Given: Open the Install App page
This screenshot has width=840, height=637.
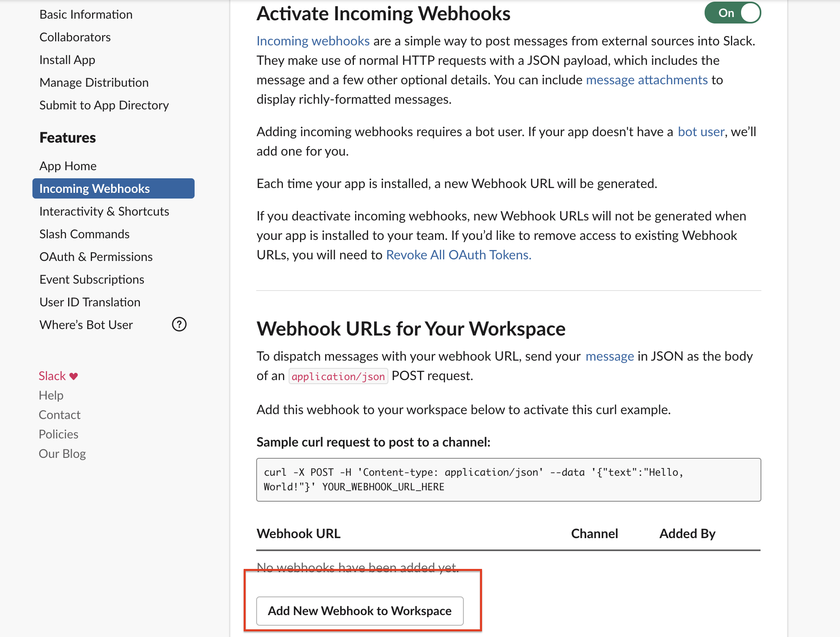Looking at the screenshot, I should pyautogui.click(x=67, y=60).
